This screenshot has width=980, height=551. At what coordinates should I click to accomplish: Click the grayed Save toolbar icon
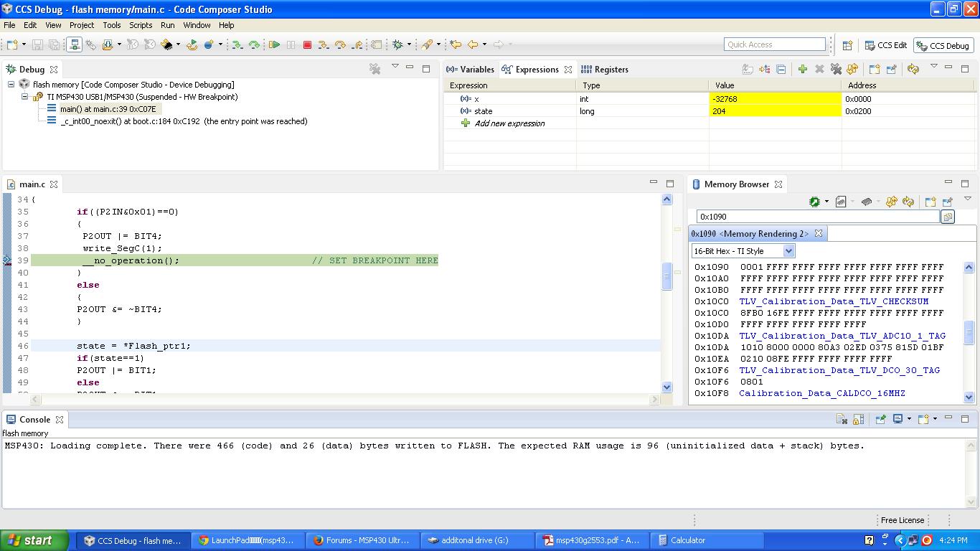click(37, 44)
